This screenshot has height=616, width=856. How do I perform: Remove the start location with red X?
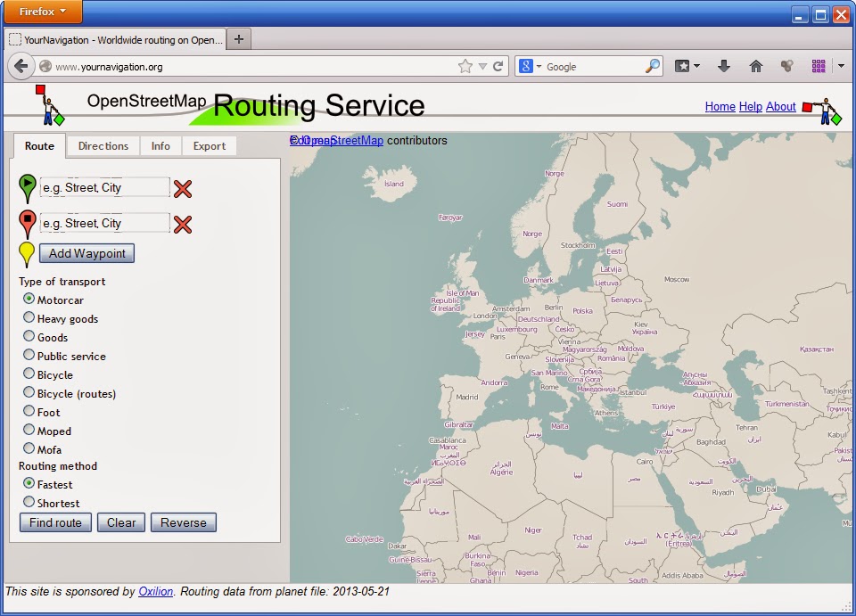coord(183,189)
